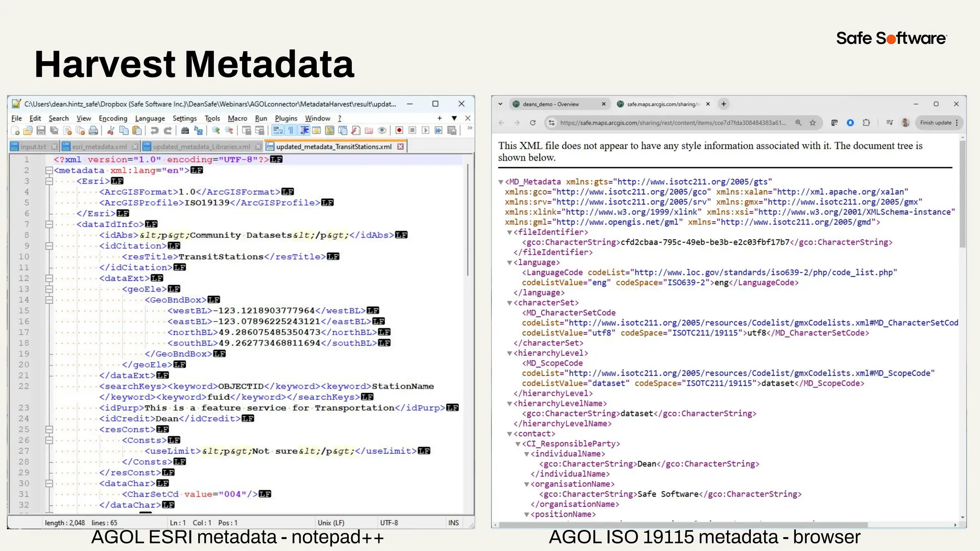Collapse the contact node in browser XML
The height and width of the screenshot is (551, 980).
(510, 434)
